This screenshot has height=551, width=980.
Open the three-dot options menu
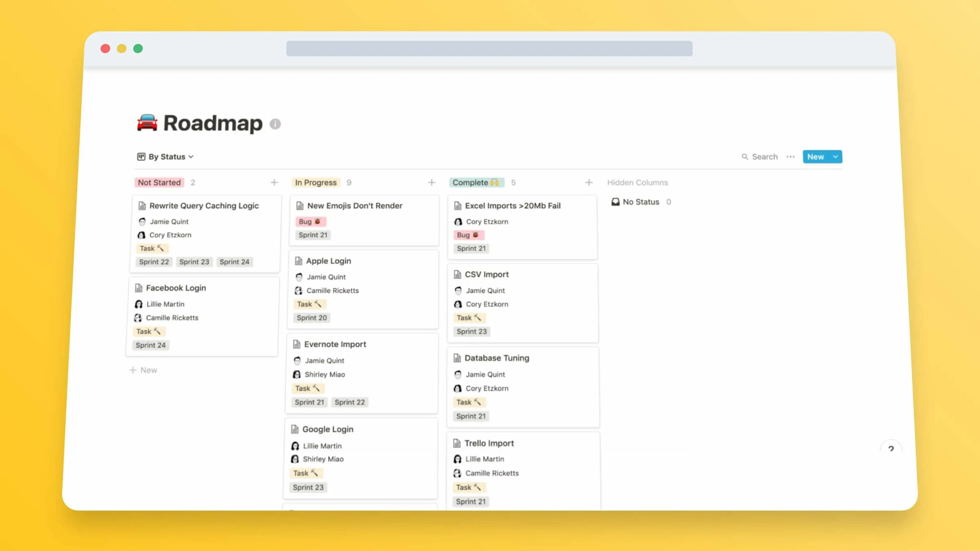coord(791,157)
